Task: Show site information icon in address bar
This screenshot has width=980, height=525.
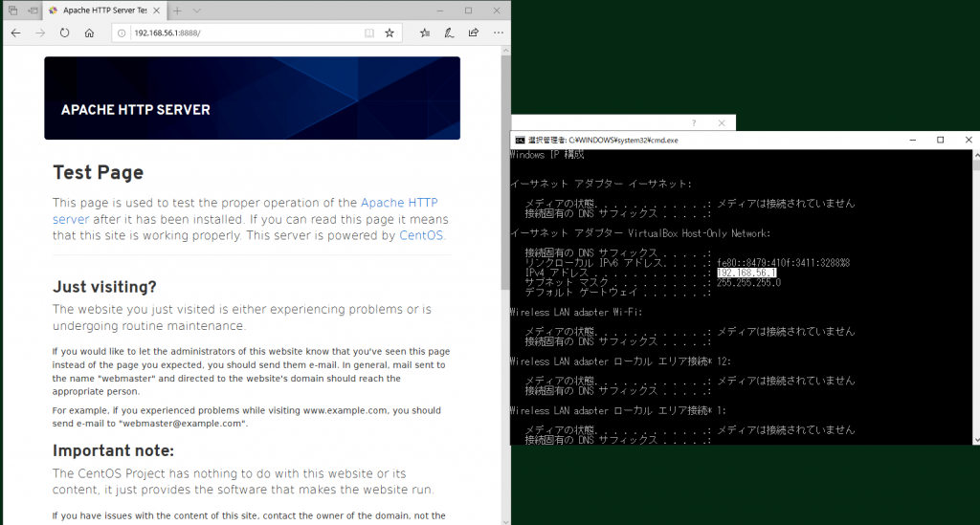Action: click(122, 33)
